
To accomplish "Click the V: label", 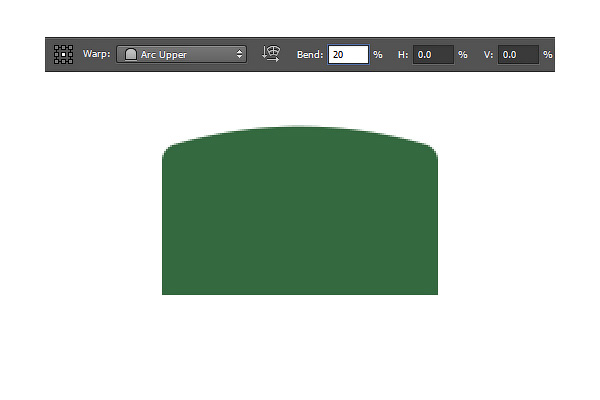I will 488,55.
